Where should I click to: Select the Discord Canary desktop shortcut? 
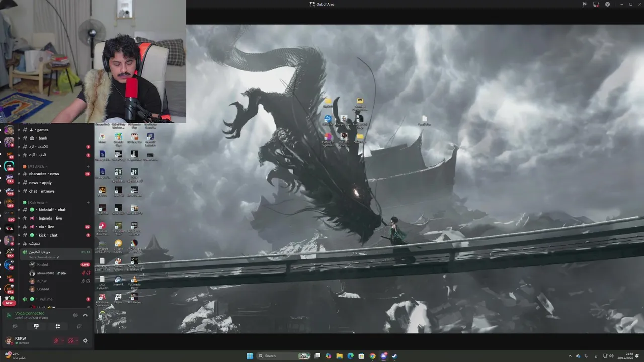[x=118, y=245]
